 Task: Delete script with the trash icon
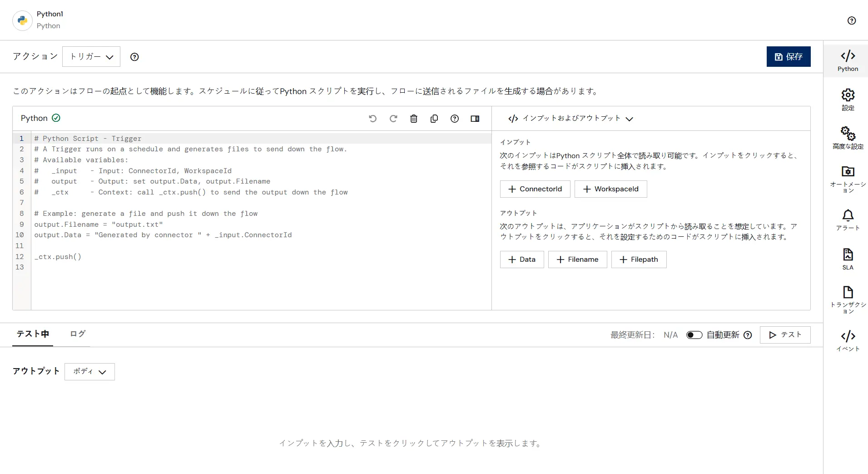tap(414, 119)
